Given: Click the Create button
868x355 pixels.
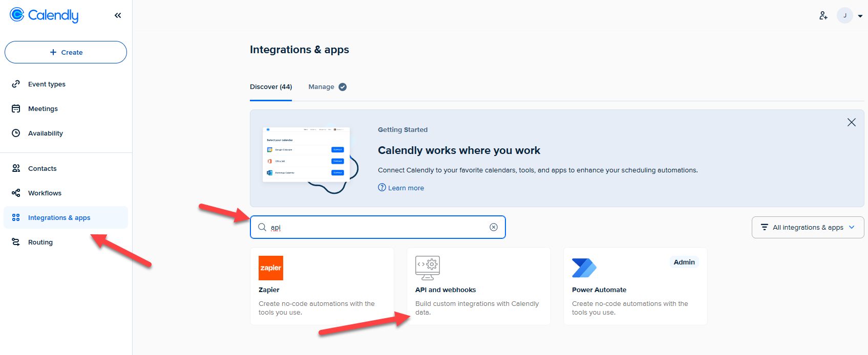Looking at the screenshot, I should coord(66,52).
